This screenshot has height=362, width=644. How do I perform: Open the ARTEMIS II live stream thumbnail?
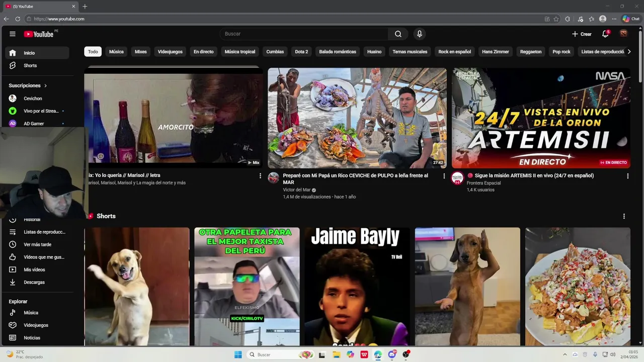(x=541, y=118)
